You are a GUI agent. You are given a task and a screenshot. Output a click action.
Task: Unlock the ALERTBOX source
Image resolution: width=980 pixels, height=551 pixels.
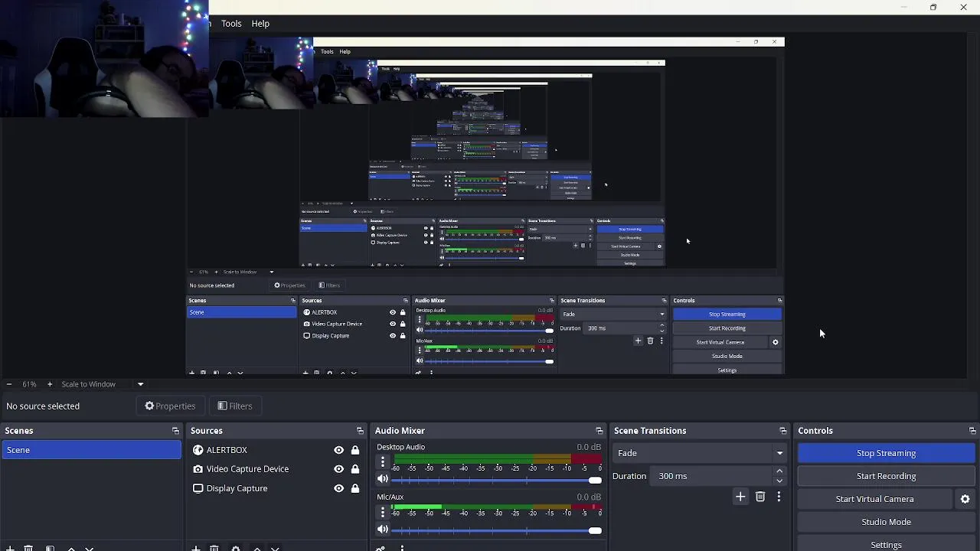coord(355,450)
